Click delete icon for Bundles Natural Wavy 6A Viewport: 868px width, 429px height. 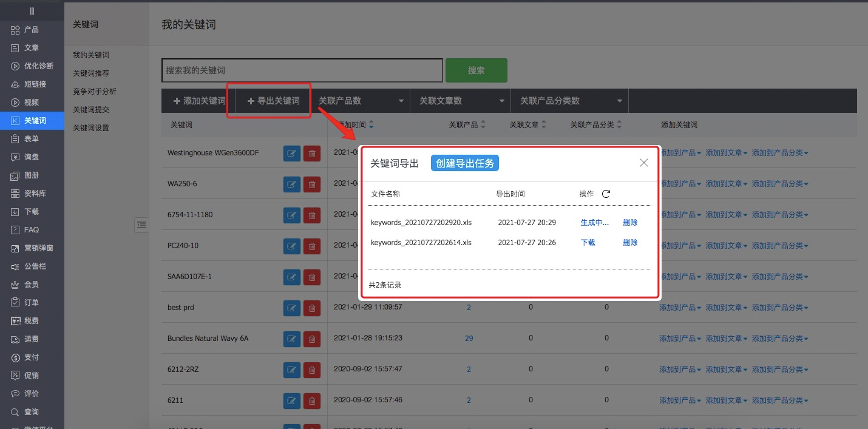click(x=312, y=339)
